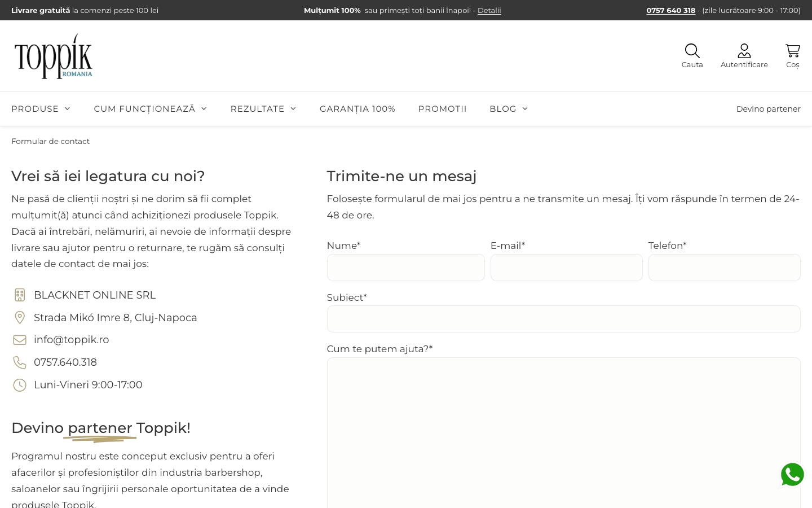Open the PRODUSE menu item
812x508 pixels.
click(35, 109)
